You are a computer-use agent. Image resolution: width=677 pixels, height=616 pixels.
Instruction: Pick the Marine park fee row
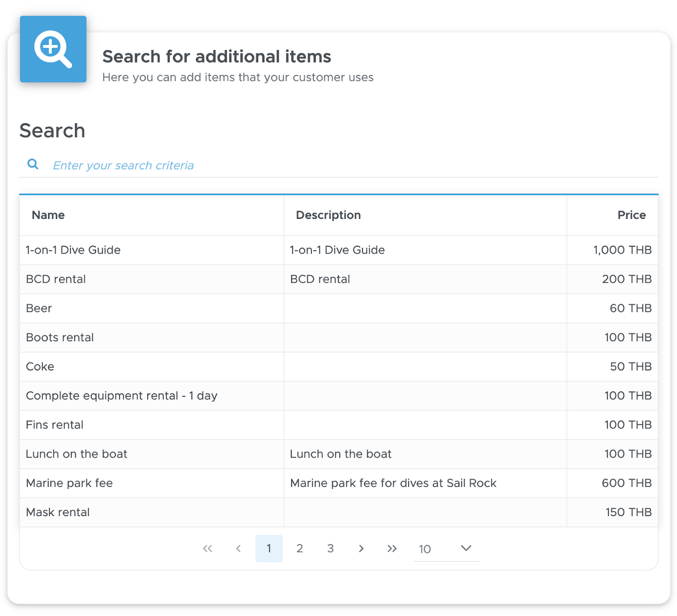pyautogui.click(x=338, y=483)
